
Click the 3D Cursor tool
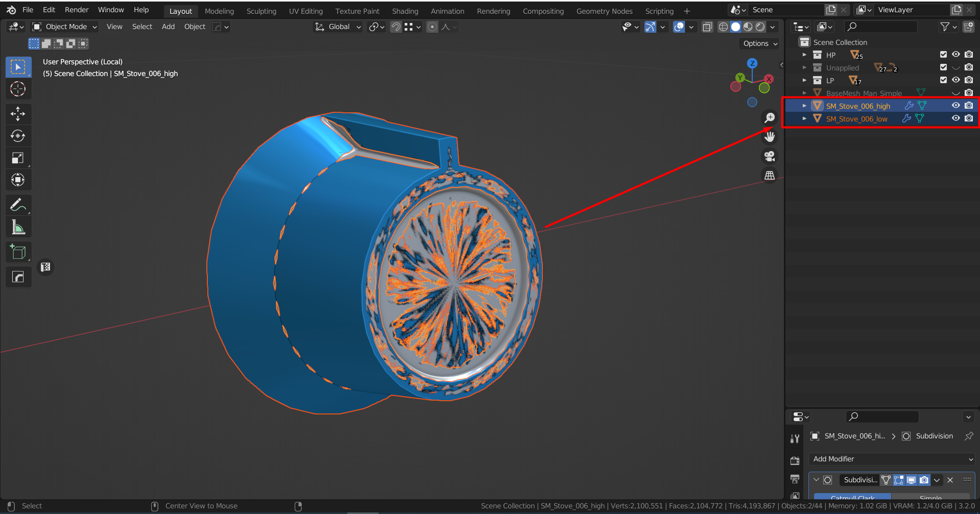pyautogui.click(x=18, y=89)
